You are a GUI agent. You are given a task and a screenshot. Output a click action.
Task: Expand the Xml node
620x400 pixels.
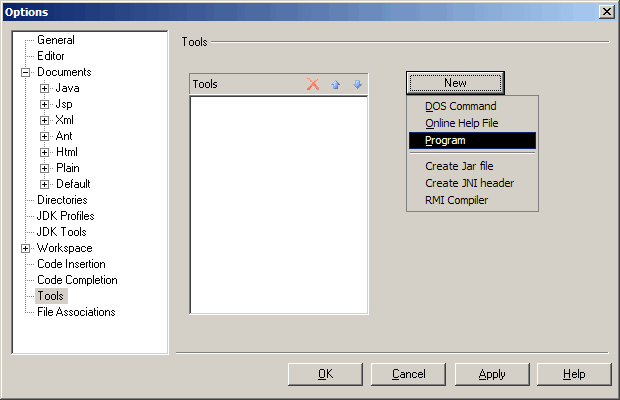click(44, 120)
